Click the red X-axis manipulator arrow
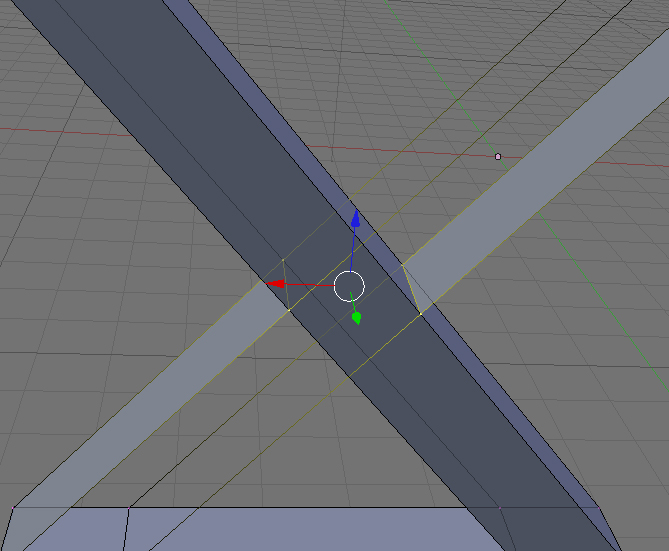Screen dimensions: 669x551 click(275, 283)
